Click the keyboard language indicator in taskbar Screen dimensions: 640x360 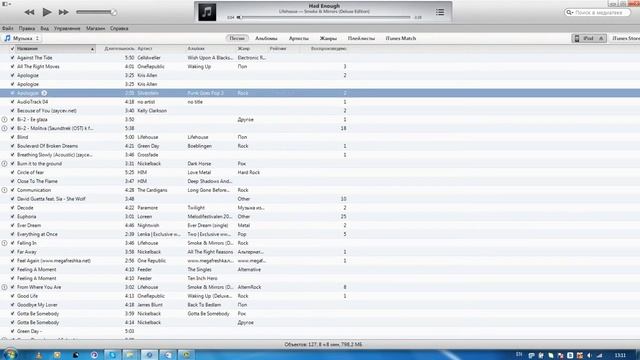[x=519, y=354]
